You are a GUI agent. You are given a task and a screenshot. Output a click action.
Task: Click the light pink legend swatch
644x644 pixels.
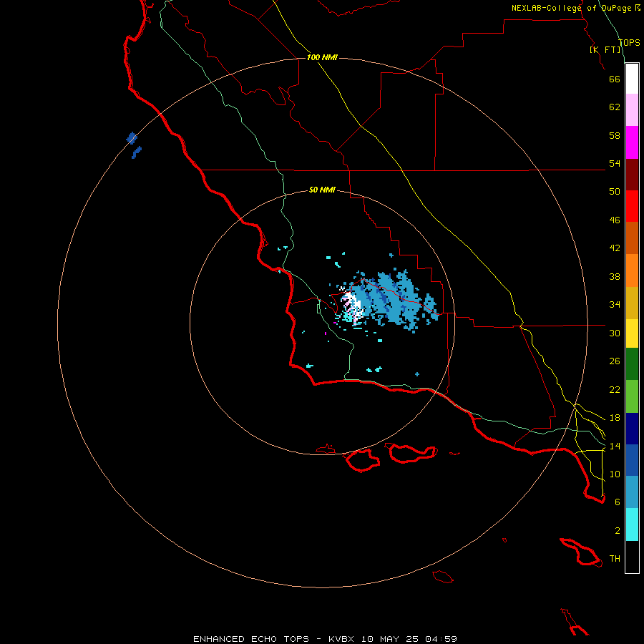pyautogui.click(x=632, y=110)
